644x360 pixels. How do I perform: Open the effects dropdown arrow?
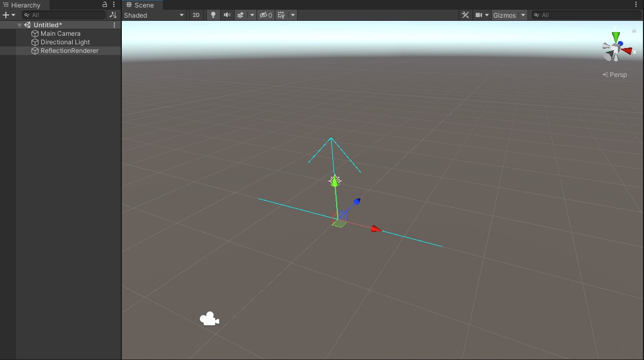coord(252,15)
